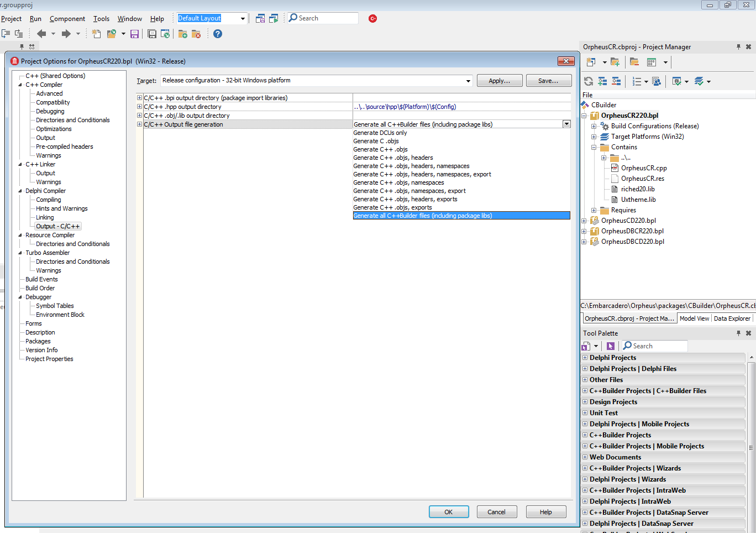The height and width of the screenshot is (533, 756).
Task: Click the Remove File from Project icon in the main toolbar
Action: [196, 34]
